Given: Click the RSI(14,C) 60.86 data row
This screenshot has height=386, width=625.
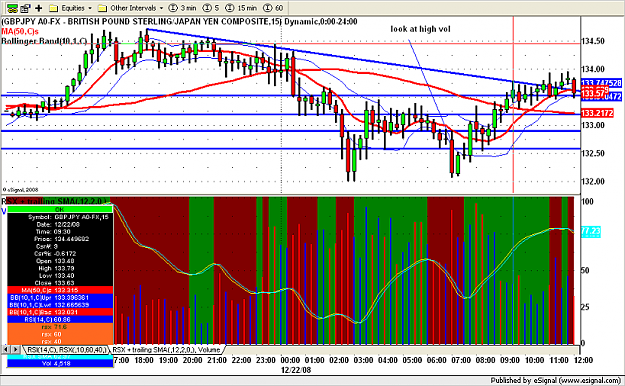Looking at the screenshot, I should click(60, 319).
